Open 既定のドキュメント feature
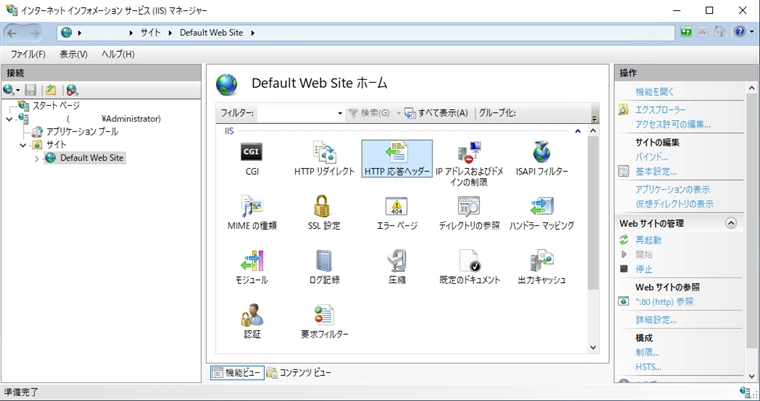The height and width of the screenshot is (401, 760). coord(469,267)
